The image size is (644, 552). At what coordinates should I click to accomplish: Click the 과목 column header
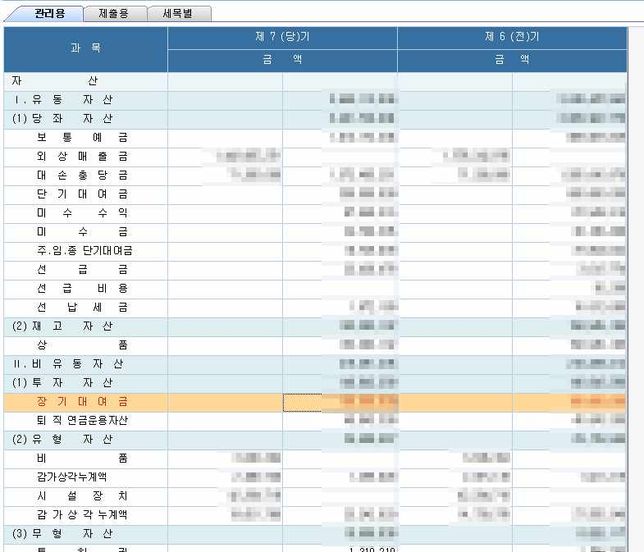coord(86,48)
